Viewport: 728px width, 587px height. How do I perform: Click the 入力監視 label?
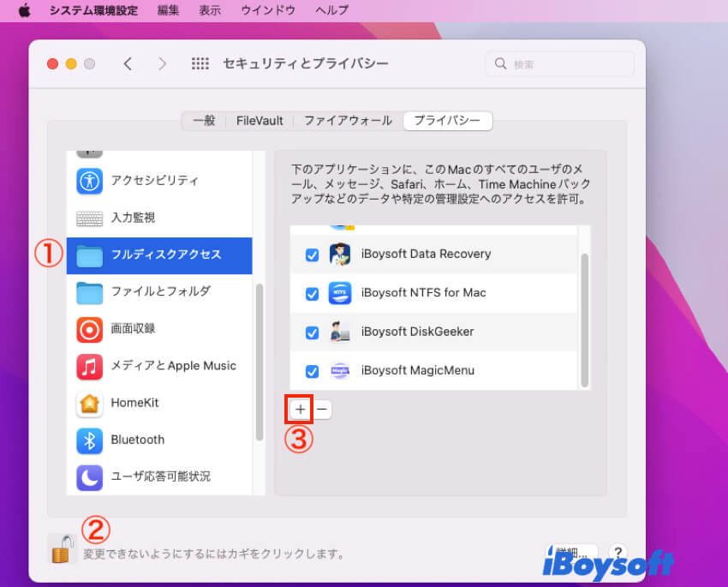pos(133,218)
